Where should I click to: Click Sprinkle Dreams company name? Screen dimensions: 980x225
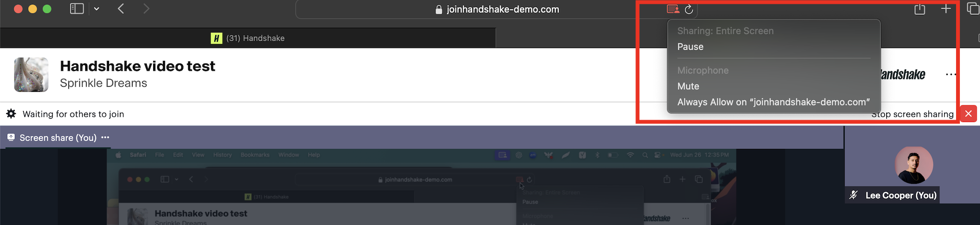pyautogui.click(x=103, y=83)
